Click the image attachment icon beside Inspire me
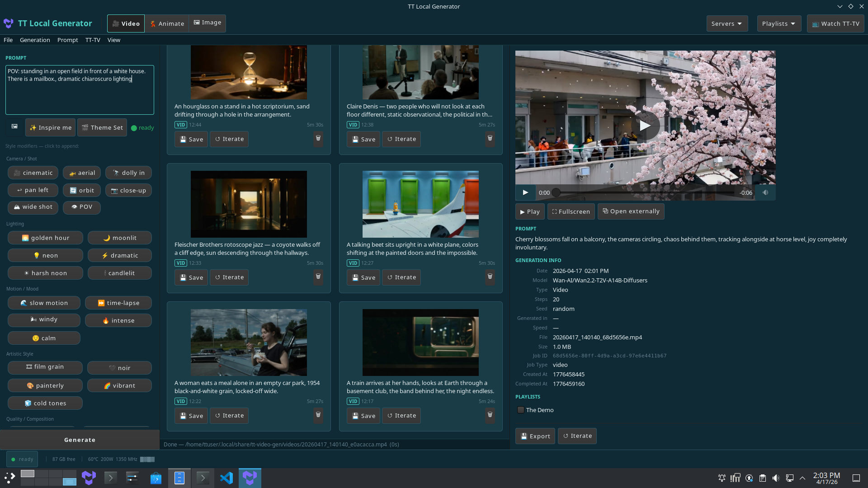The width and height of the screenshot is (868, 488). click(x=14, y=127)
